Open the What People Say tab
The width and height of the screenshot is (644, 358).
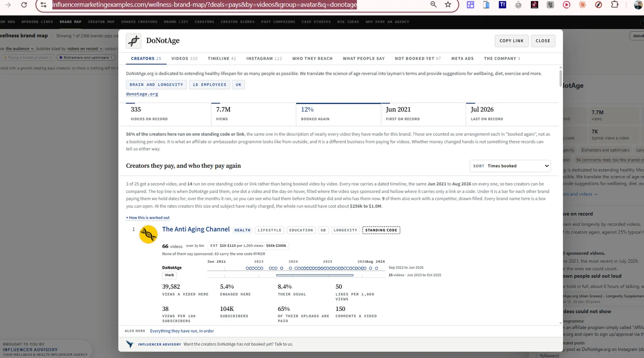coord(363,59)
